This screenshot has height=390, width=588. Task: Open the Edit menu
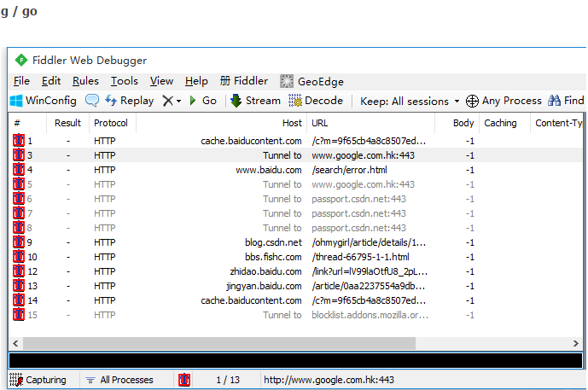point(51,81)
